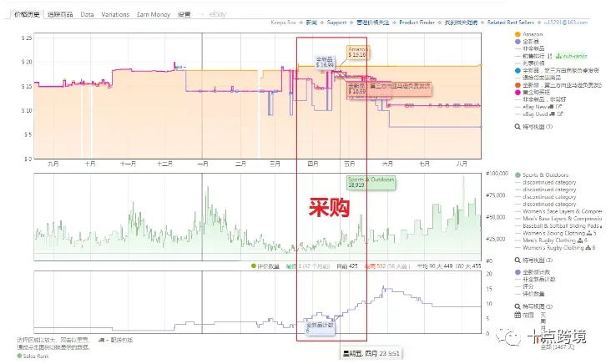The height and width of the screenshot is (364, 606).
Task: Click the hierarchy icon beside Women's Rugby Clothing
Action: point(588,248)
